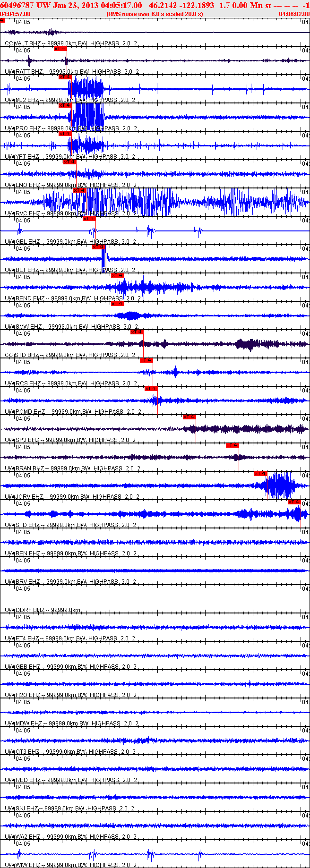
Task: Click the end time 04:06:02.00
Action: pyautogui.click(x=294, y=14)
